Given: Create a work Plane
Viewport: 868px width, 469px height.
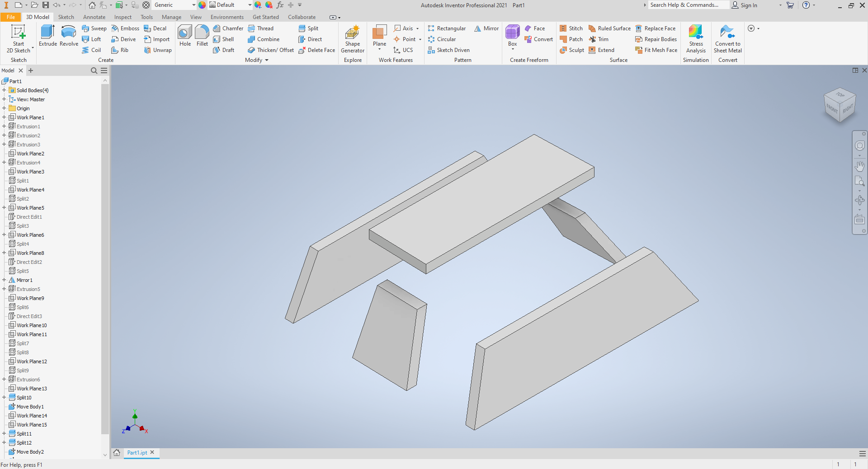Looking at the screenshot, I should [x=379, y=35].
